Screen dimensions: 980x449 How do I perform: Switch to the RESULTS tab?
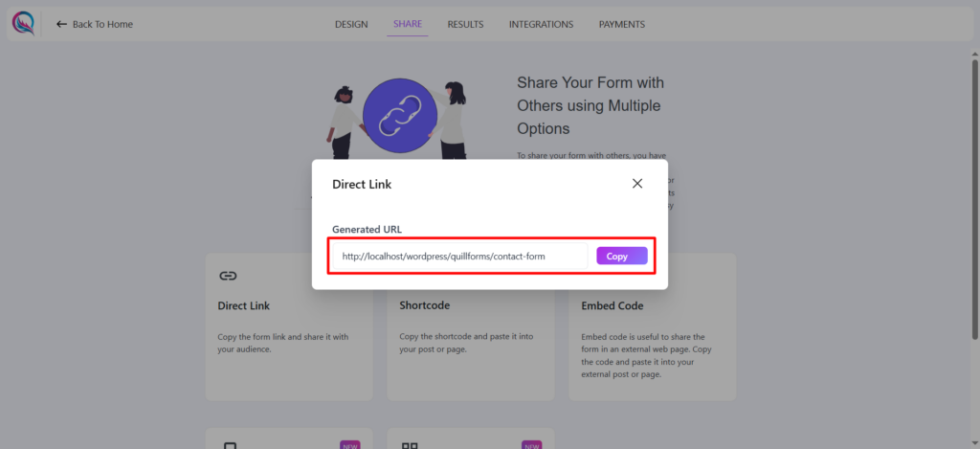click(x=465, y=24)
